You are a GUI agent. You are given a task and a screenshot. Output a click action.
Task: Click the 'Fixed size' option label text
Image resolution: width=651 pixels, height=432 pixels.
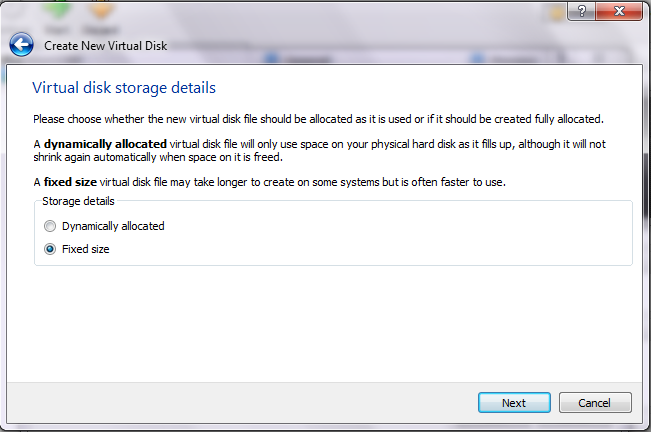tap(86, 249)
